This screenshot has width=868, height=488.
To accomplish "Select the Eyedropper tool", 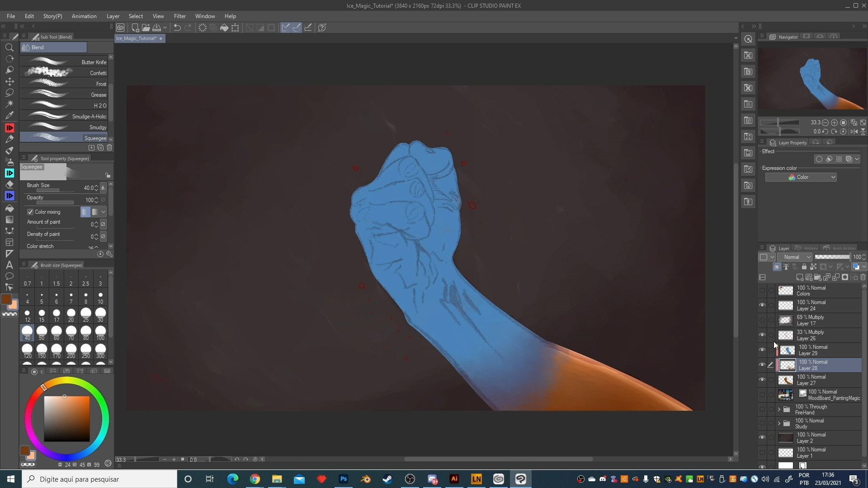I will pyautogui.click(x=9, y=115).
